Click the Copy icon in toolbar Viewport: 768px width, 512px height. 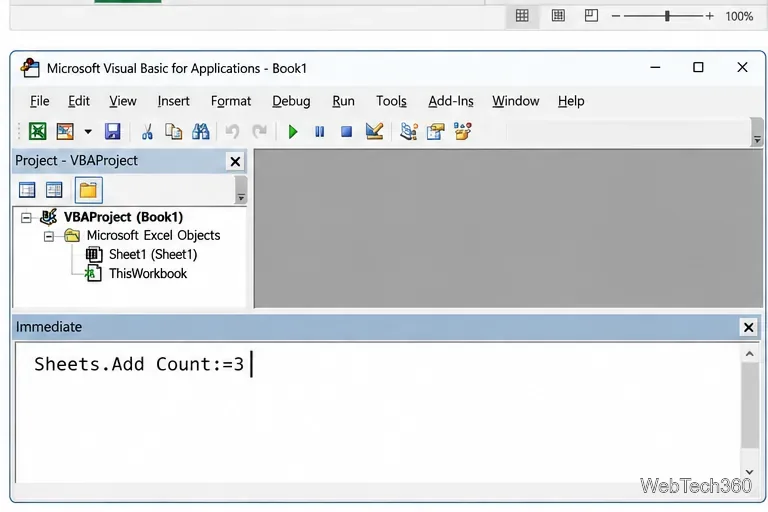click(x=173, y=131)
